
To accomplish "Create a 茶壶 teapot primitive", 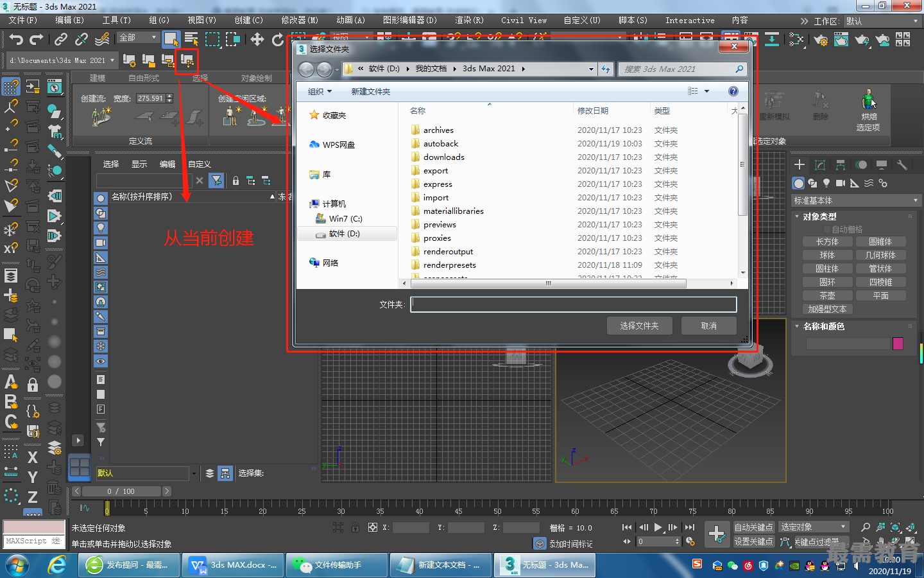I will coord(827,295).
